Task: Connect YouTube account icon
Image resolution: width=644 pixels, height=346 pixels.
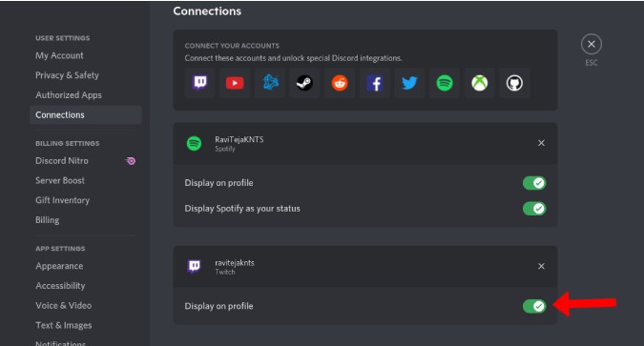Action: 235,83
